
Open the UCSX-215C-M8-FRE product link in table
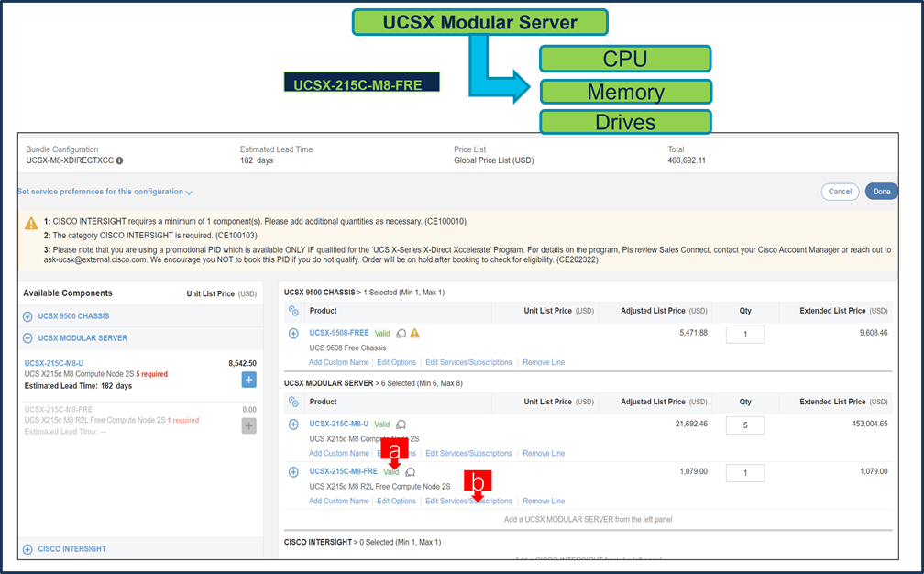(x=344, y=471)
